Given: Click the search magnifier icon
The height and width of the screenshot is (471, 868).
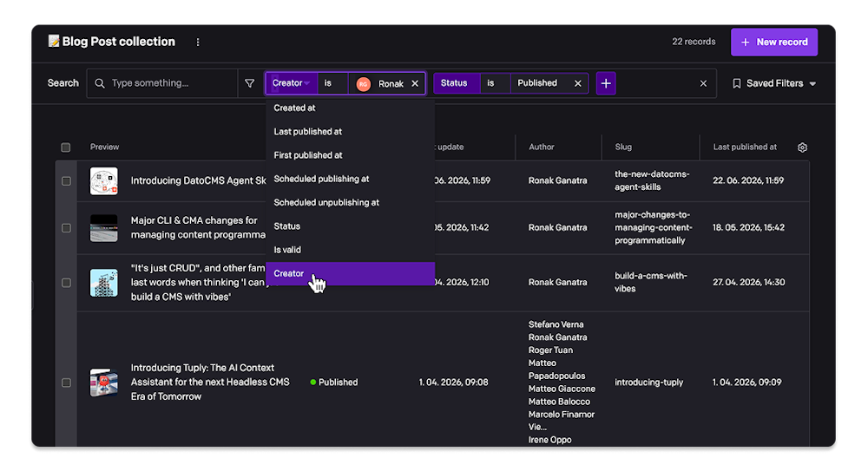Looking at the screenshot, I should point(100,83).
